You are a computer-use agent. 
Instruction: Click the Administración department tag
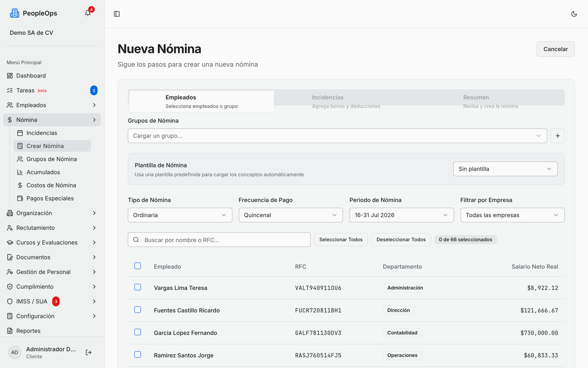405,288
